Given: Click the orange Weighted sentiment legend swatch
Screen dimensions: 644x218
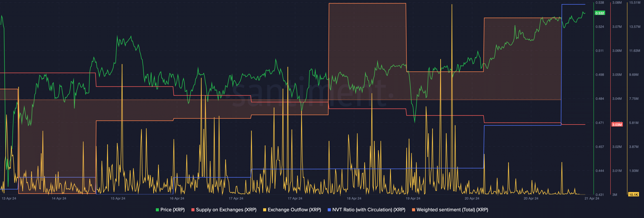Looking at the screenshot, I should 414,210.
